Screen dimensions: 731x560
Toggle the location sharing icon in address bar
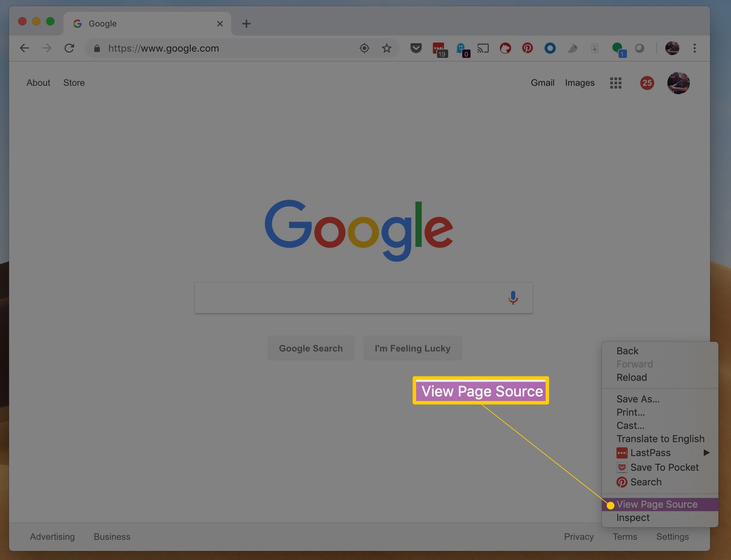[364, 48]
